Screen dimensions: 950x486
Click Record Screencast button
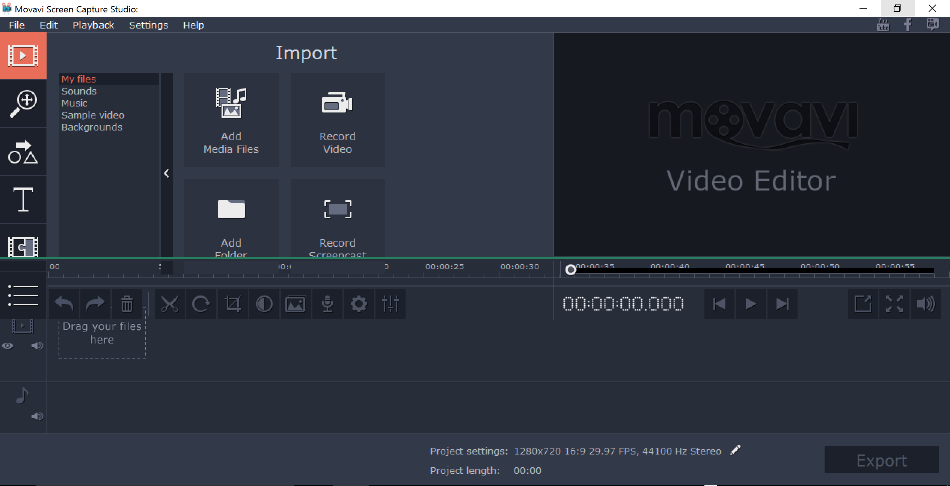point(337,219)
